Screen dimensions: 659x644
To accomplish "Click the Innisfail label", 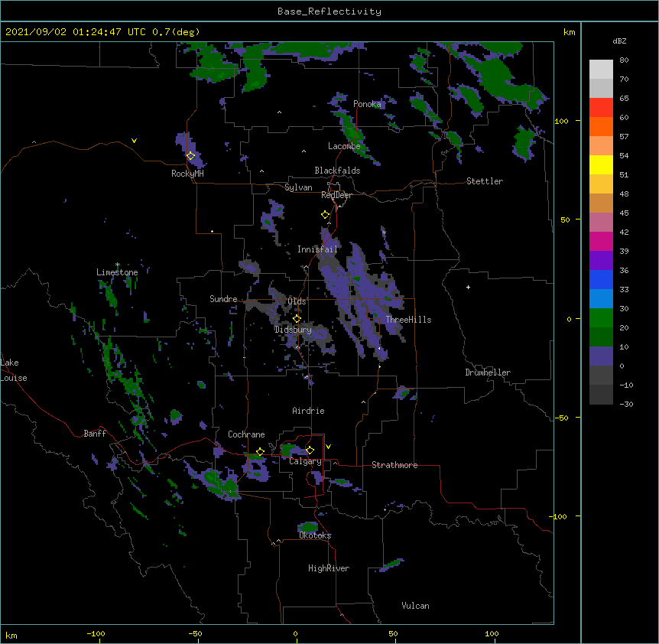I will pos(318,249).
